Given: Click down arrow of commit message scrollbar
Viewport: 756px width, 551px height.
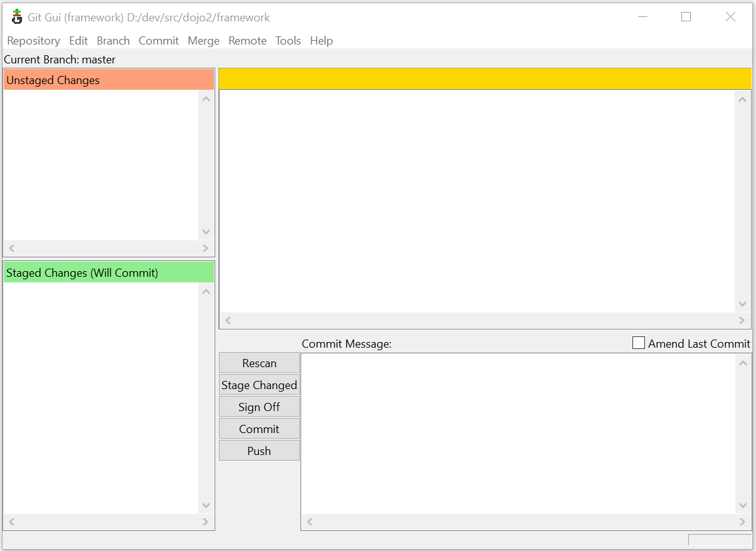Looking at the screenshot, I should click(x=743, y=505).
